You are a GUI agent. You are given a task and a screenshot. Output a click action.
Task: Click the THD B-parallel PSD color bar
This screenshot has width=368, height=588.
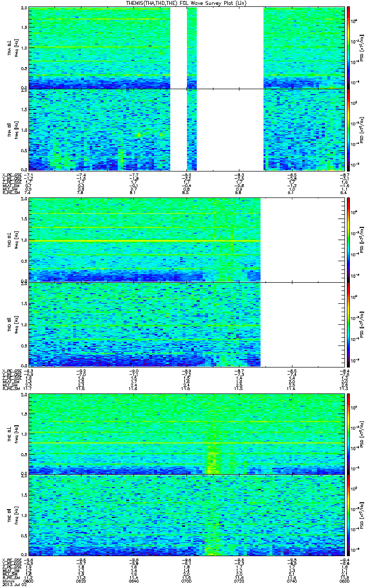click(348, 324)
